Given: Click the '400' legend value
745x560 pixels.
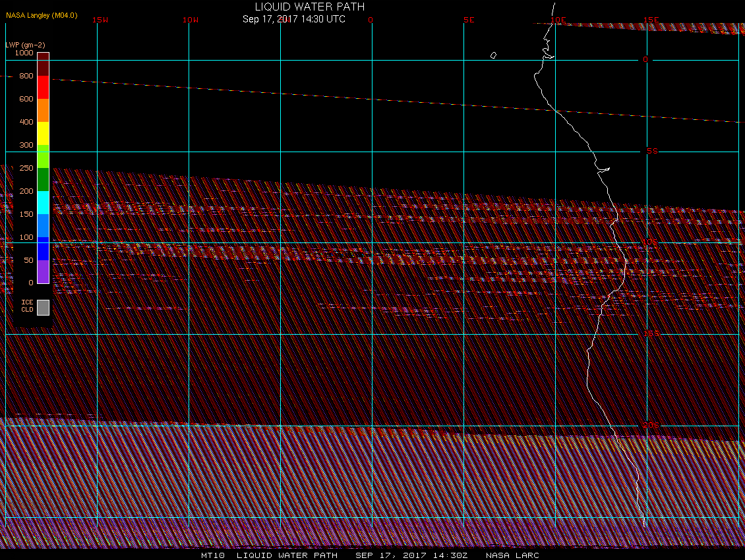Looking at the screenshot, I should [26, 122].
